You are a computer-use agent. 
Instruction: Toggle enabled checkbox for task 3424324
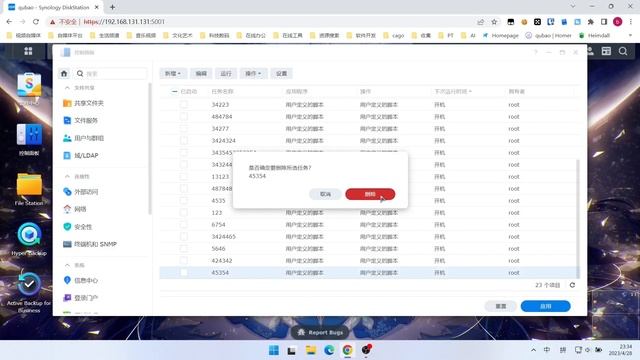click(184, 140)
